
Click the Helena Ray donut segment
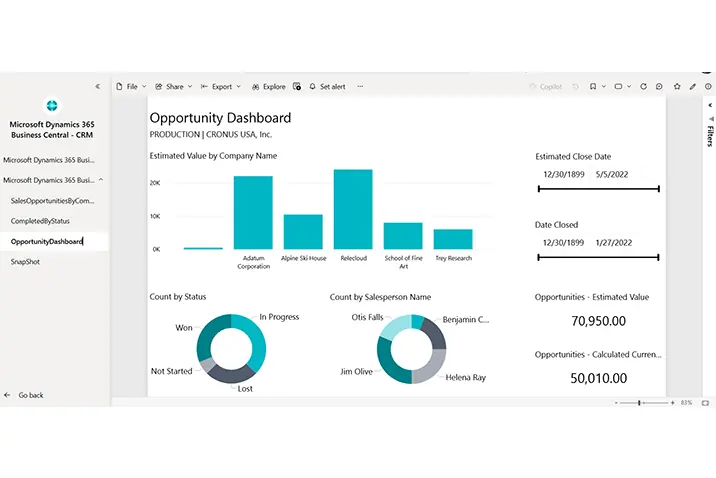[x=432, y=369]
